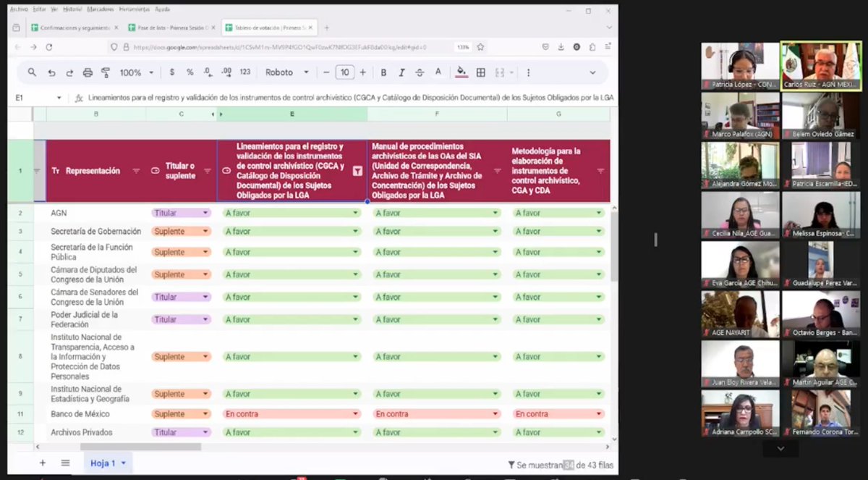Decrease decimal places icon
Image resolution: width=868 pixels, height=480 pixels.
(208, 72)
